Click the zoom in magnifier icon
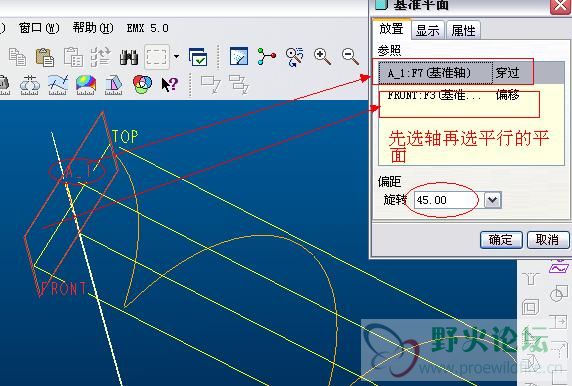The image size is (572, 386). coord(322,57)
